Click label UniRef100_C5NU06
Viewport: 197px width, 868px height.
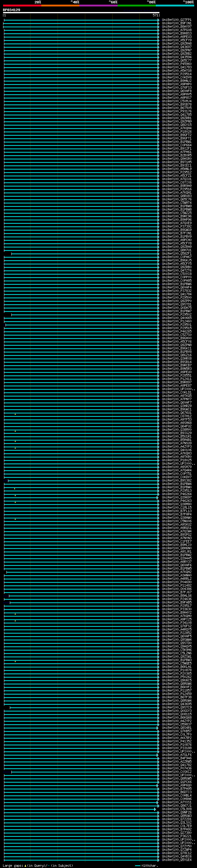pyautogui.click(x=176, y=521)
